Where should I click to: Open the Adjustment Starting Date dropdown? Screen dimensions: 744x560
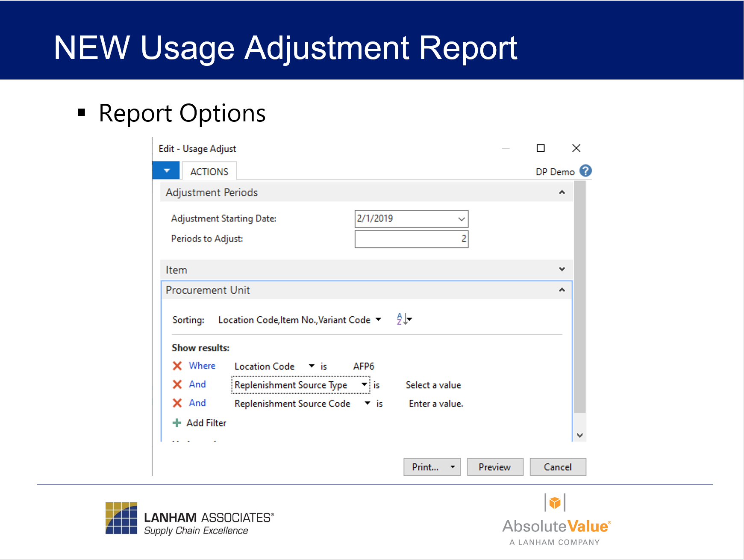tap(462, 219)
